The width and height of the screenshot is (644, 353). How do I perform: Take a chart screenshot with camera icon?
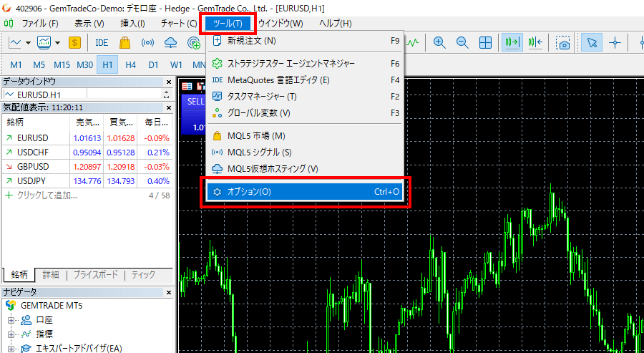[563, 42]
